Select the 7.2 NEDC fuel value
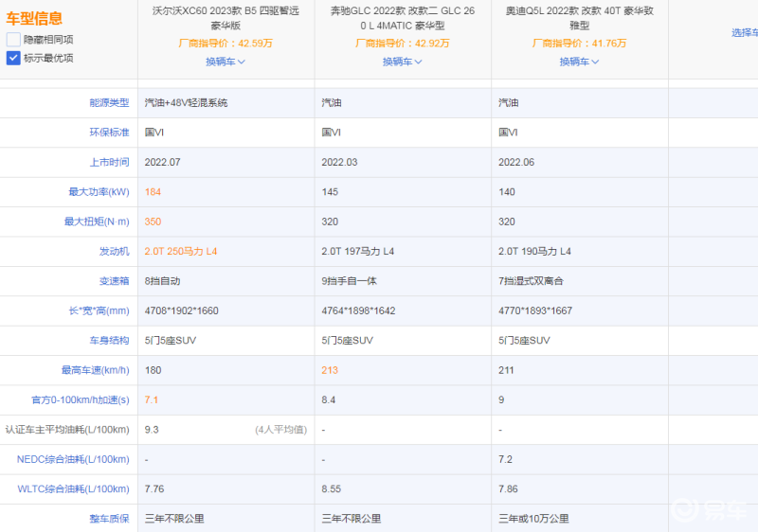 pos(505,460)
